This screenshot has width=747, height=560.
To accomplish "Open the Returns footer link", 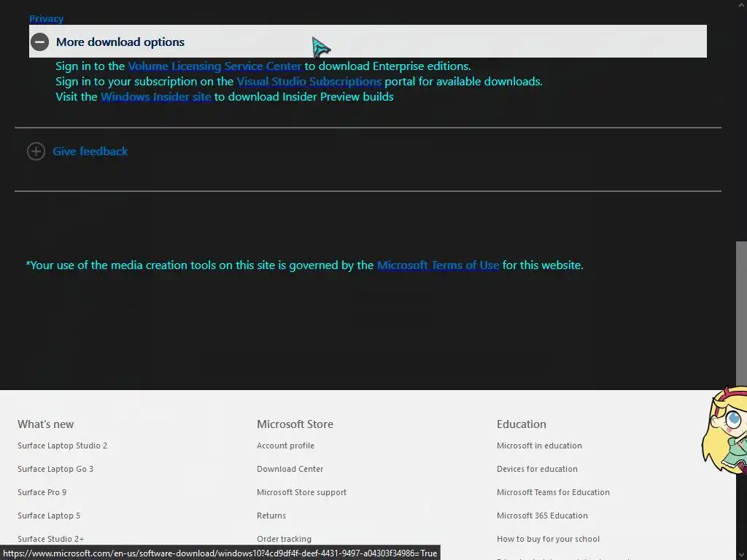I will pyautogui.click(x=271, y=516).
